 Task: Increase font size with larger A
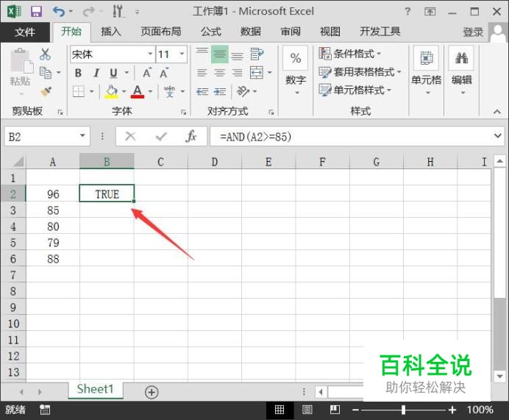point(146,73)
